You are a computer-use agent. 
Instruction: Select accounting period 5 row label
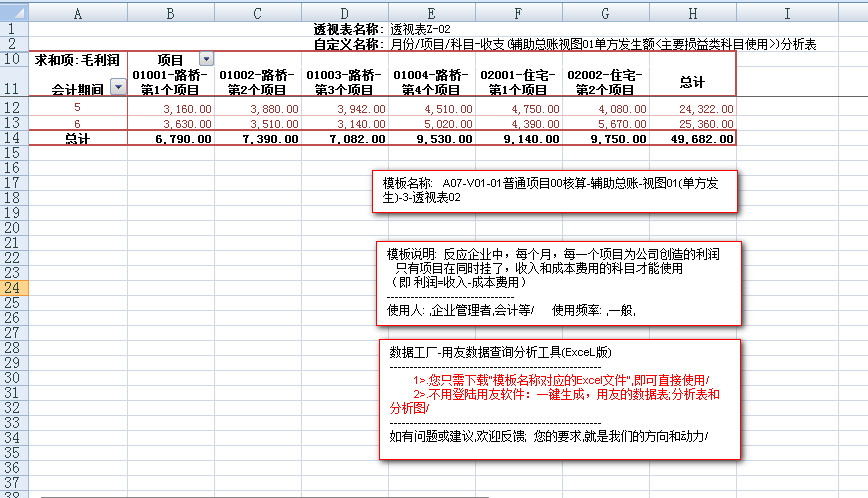tap(78, 108)
